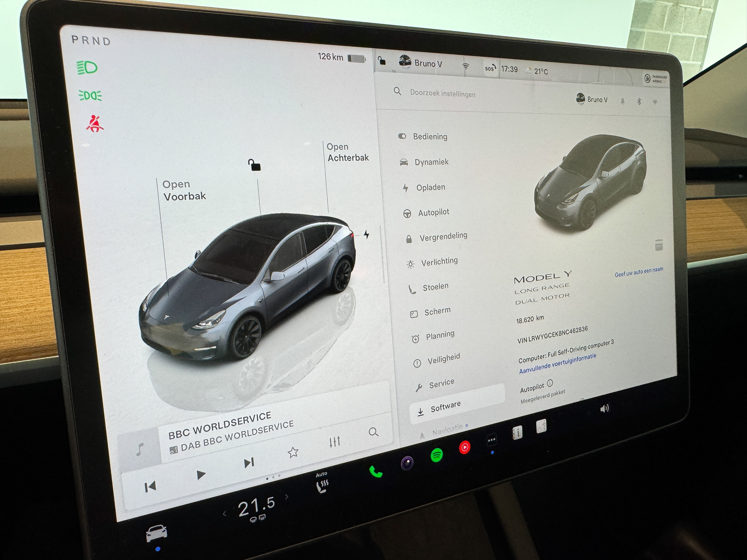The image size is (747, 560).
Task: Tap the 126 km range display
Action: pyautogui.click(x=330, y=56)
